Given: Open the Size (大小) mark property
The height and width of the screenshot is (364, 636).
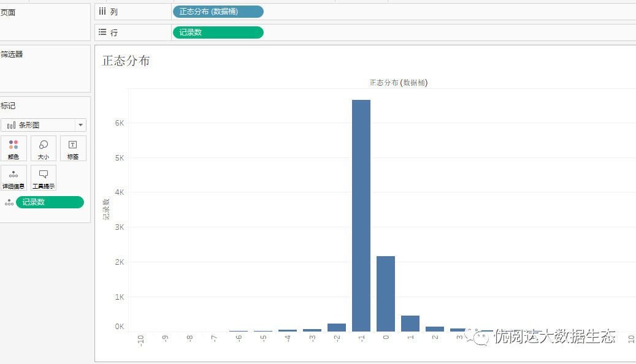Looking at the screenshot, I should tap(43, 148).
